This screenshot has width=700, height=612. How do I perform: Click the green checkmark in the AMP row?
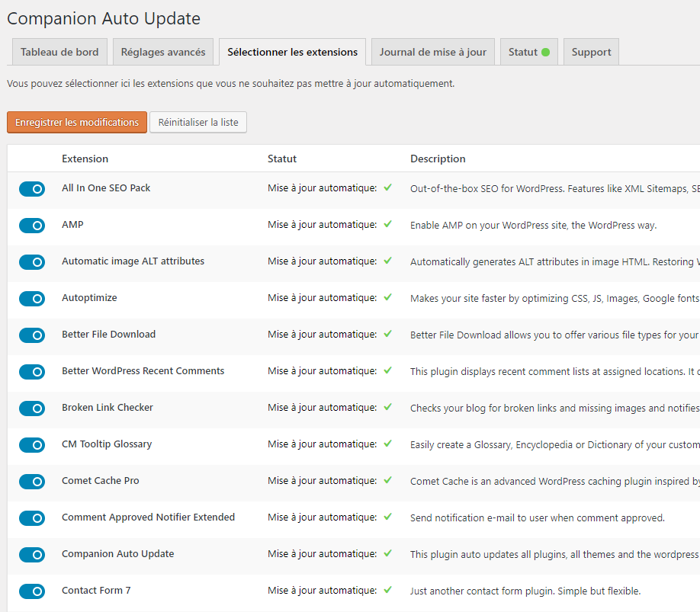point(387,224)
